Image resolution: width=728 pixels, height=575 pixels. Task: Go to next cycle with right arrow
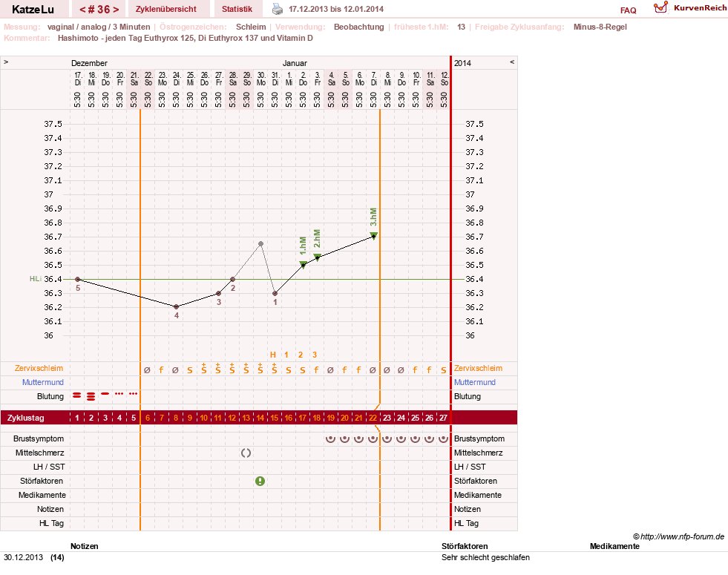116,10
